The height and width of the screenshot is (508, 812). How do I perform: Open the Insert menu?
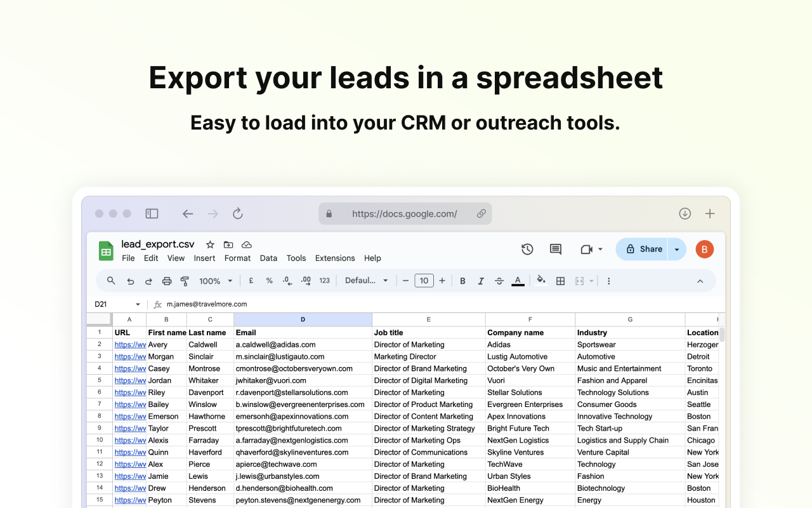tap(204, 258)
